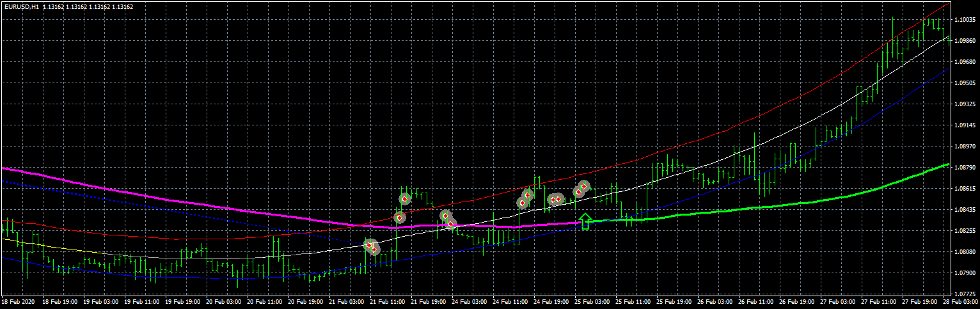Image resolution: width=980 pixels, height=309 pixels.
Task: Click the 18 Feb 2020 date label
Action: pyautogui.click(x=17, y=301)
